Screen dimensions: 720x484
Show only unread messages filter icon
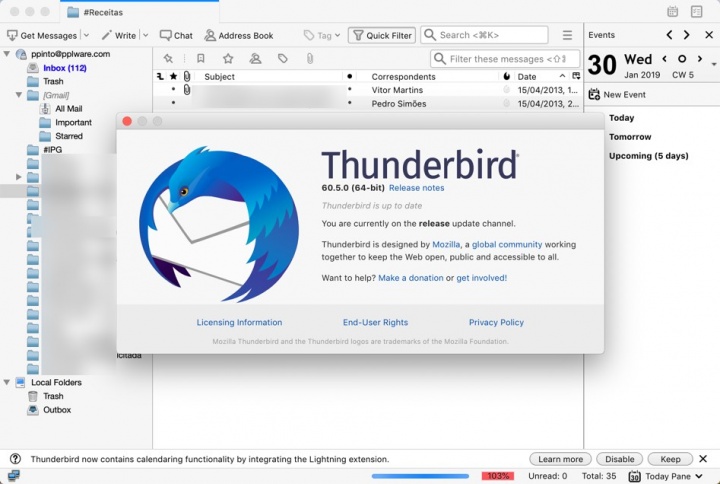coord(201,59)
